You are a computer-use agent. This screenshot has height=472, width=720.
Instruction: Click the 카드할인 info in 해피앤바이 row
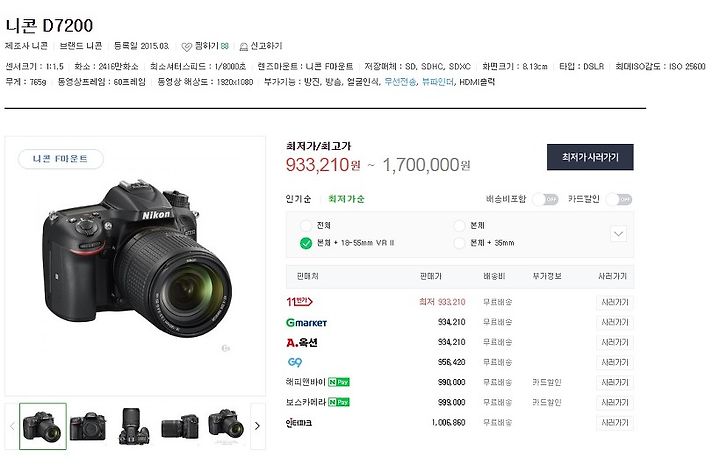point(546,382)
